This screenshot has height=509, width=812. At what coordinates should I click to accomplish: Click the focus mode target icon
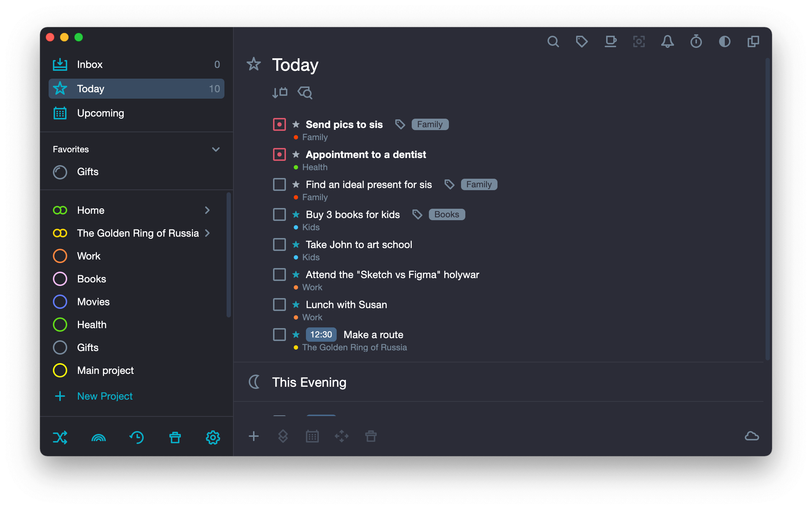639,42
